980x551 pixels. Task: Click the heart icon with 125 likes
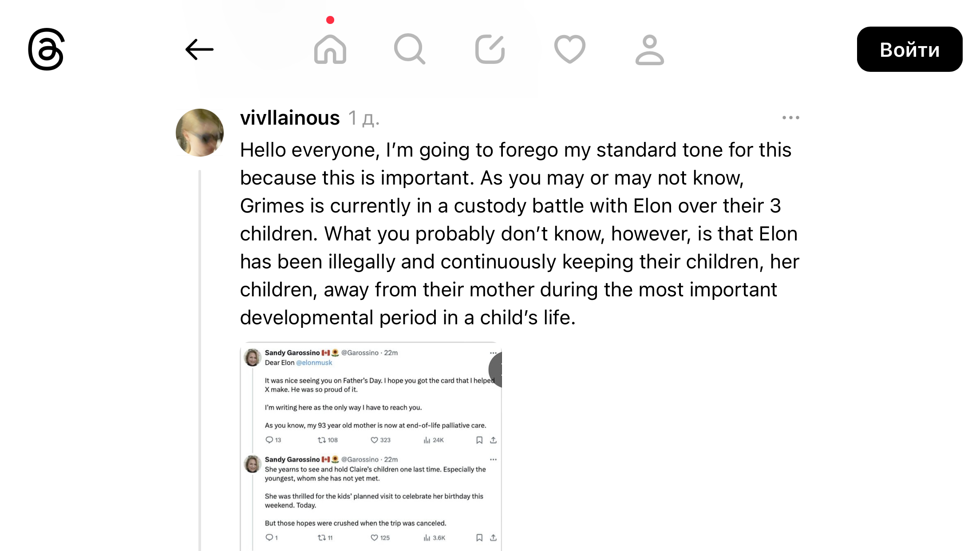click(x=374, y=538)
